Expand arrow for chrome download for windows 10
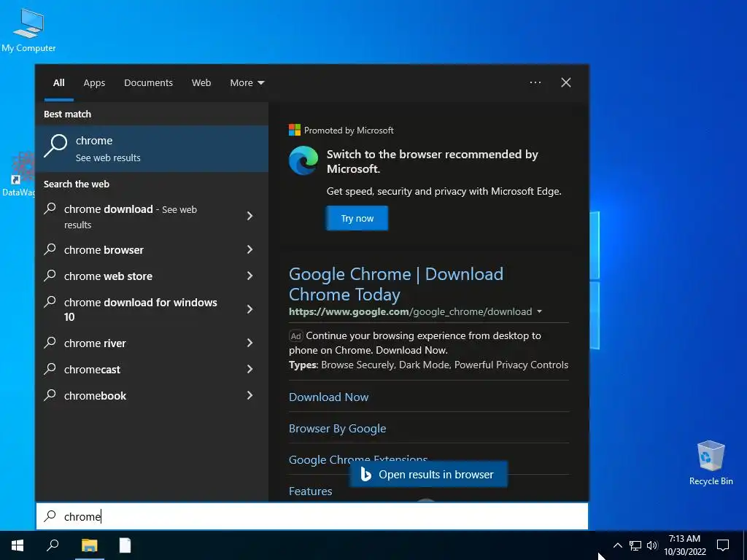The height and width of the screenshot is (560, 747). pyautogui.click(x=249, y=309)
